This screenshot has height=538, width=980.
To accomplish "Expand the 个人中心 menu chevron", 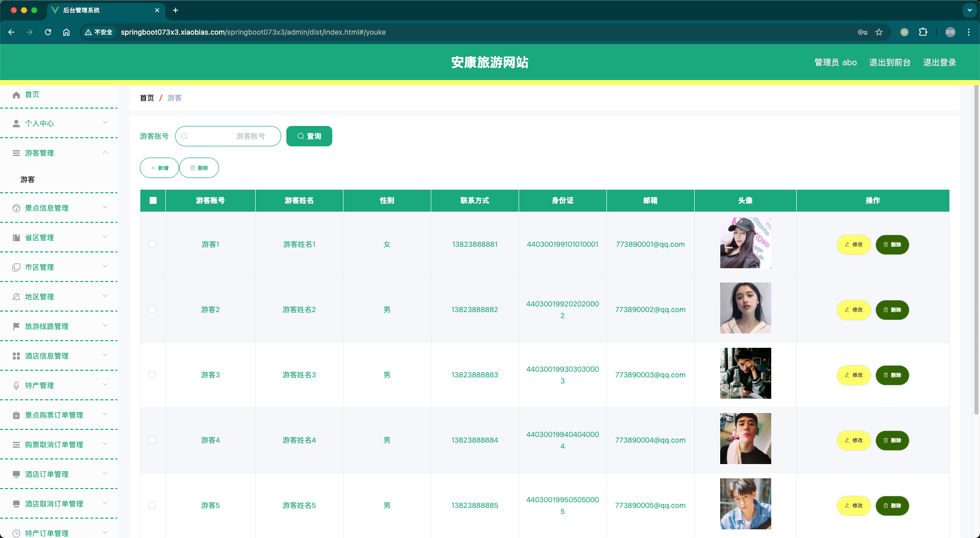I will 105,122.
